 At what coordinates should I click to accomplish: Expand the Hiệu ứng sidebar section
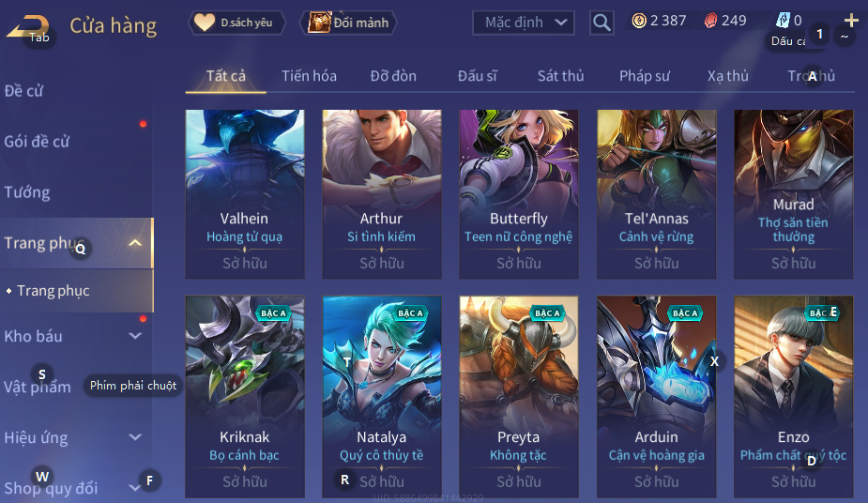[135, 437]
